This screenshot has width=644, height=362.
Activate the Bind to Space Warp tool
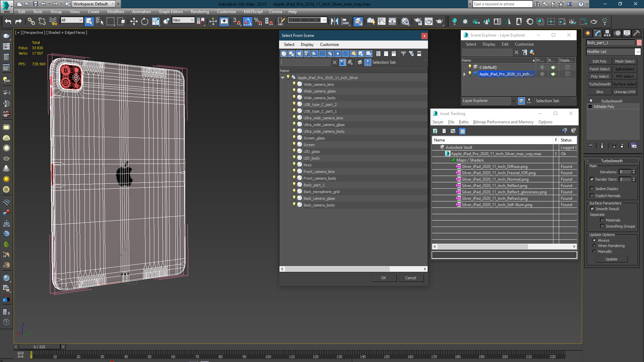click(x=53, y=21)
